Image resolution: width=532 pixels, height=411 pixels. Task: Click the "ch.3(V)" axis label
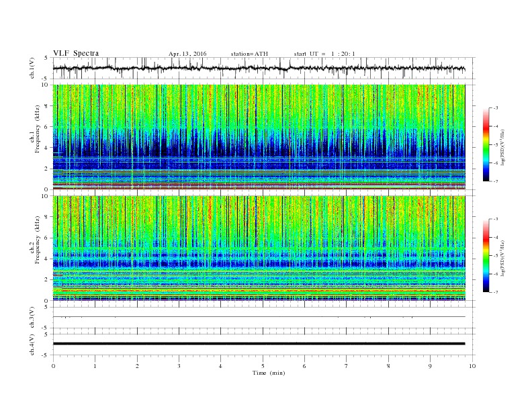pyautogui.click(x=32, y=318)
